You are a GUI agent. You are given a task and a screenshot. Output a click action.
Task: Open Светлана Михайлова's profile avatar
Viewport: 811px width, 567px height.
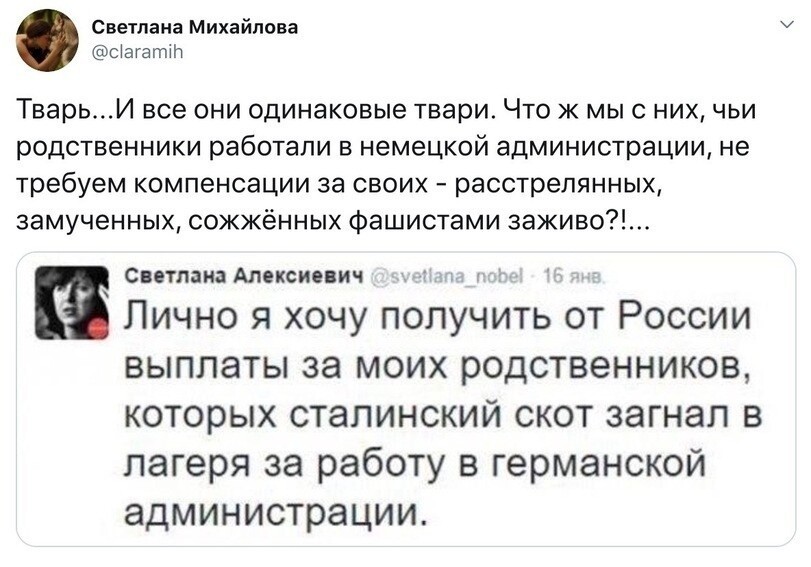coord(47,40)
